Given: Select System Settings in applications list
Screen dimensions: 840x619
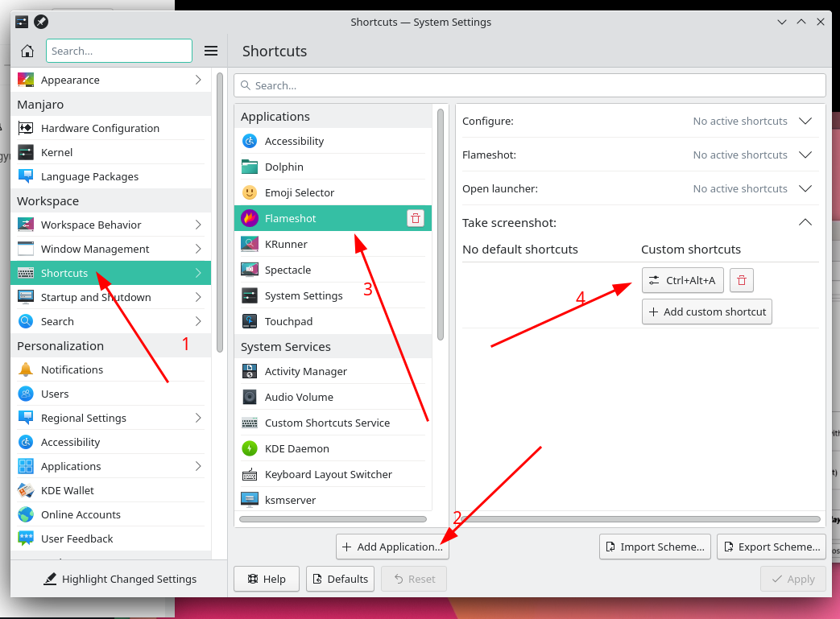Looking at the screenshot, I should 333,295.
